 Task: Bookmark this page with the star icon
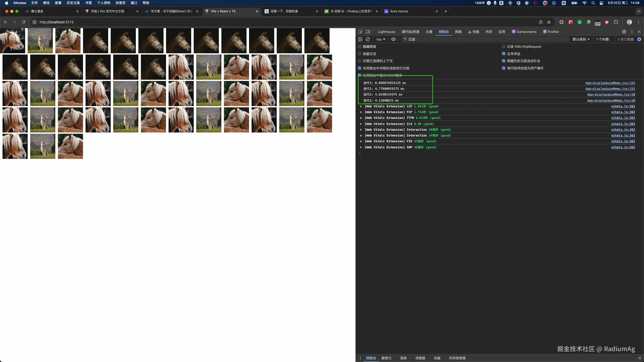click(549, 22)
